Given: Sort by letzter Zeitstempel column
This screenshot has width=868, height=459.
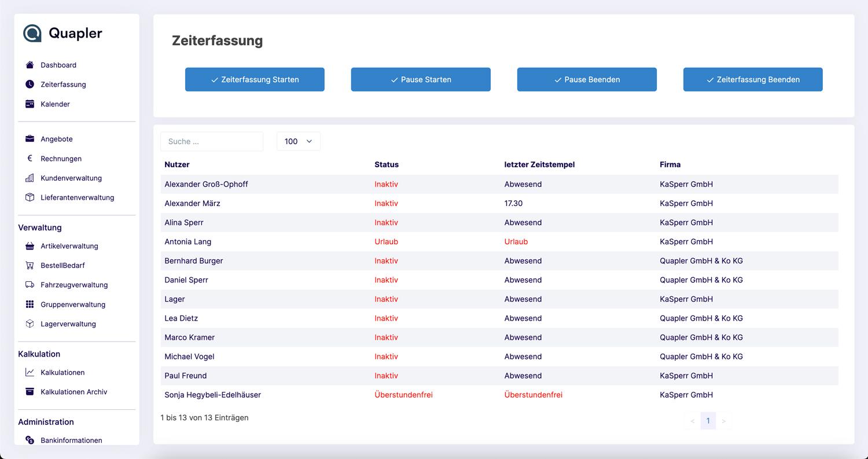Looking at the screenshot, I should [x=539, y=164].
